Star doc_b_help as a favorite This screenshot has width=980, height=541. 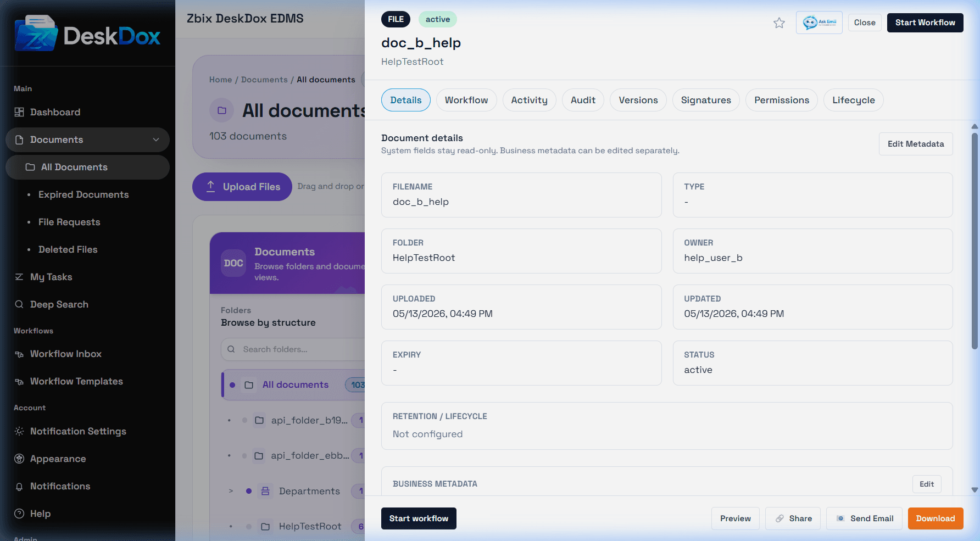(x=779, y=23)
